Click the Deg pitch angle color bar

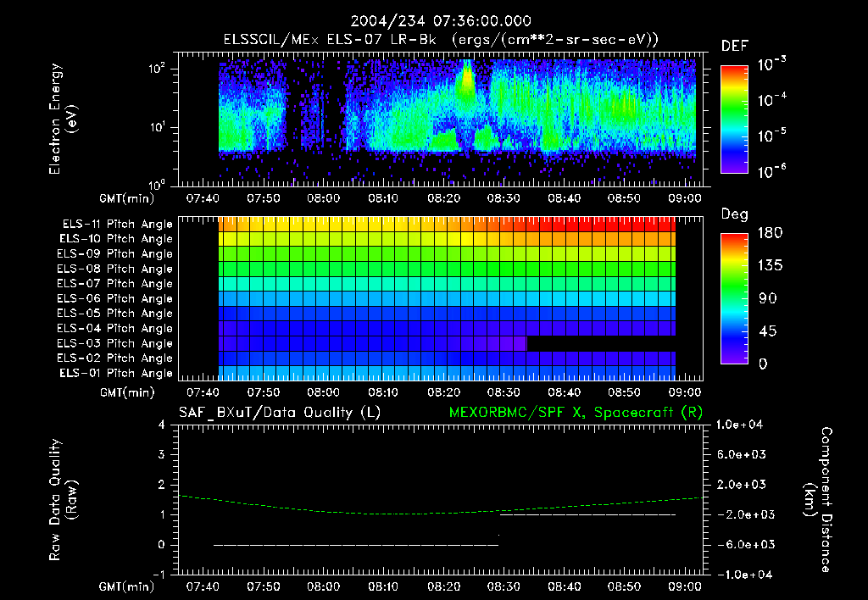[734, 299]
